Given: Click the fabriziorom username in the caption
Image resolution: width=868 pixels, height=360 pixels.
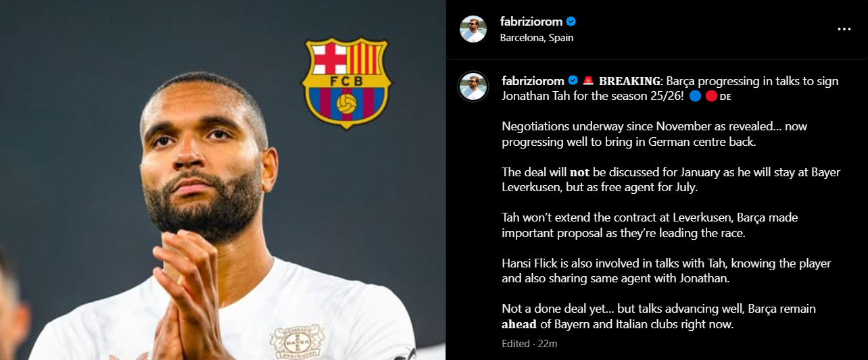Looking at the screenshot, I should click(x=533, y=81).
